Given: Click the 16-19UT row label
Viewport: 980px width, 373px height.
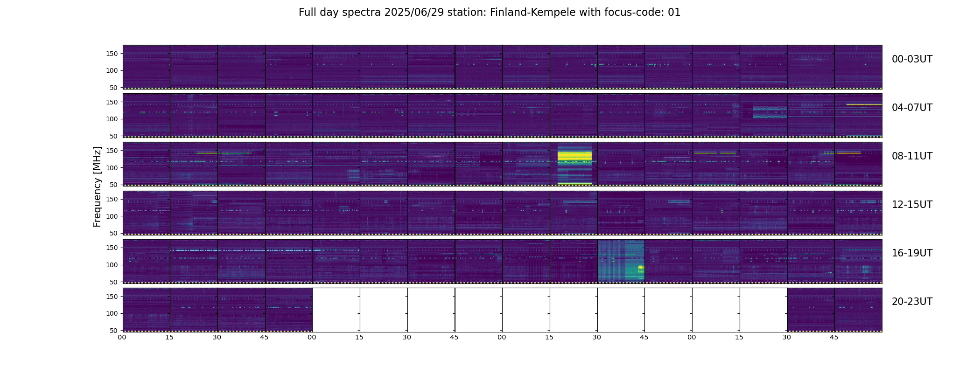Looking at the screenshot, I should pyautogui.click(x=912, y=253).
